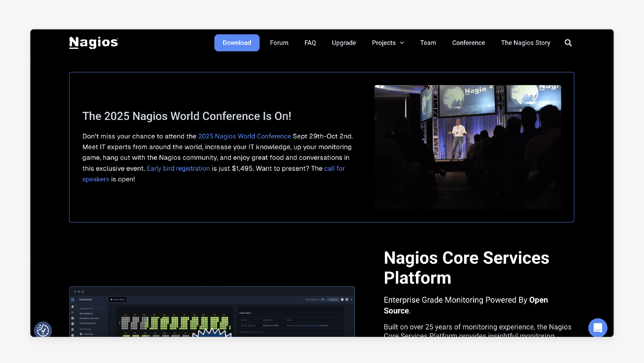Click the Nagios dashboard screenshot preview
Viewport: 644px width, 363px height.
tap(212, 312)
